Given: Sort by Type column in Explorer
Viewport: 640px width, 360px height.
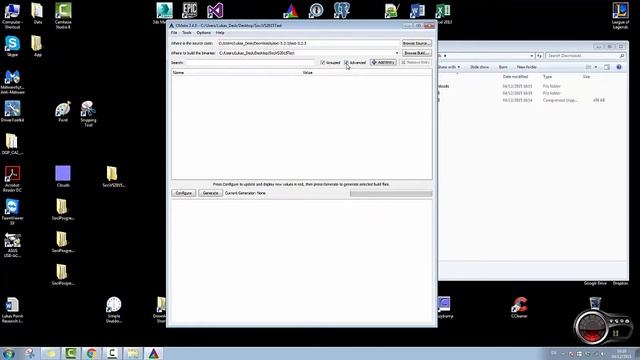Looking at the screenshot, I should click(547, 77).
